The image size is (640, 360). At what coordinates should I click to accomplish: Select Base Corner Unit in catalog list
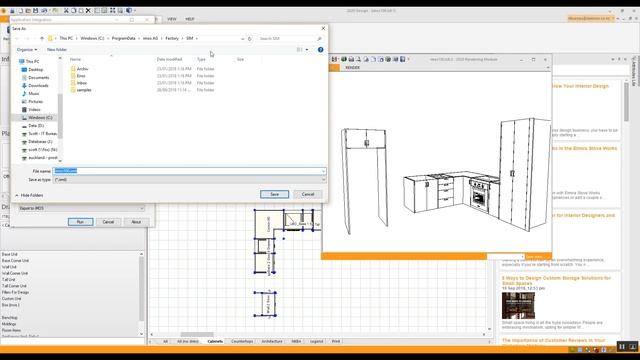click(16, 260)
